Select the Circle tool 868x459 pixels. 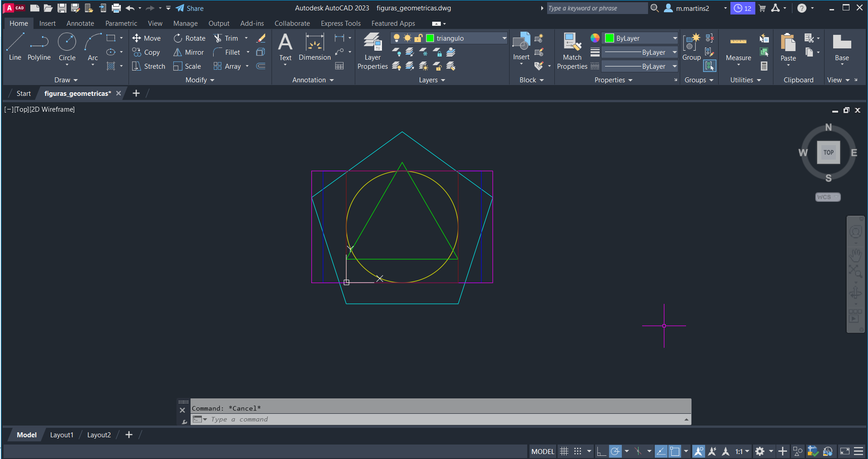(67, 47)
